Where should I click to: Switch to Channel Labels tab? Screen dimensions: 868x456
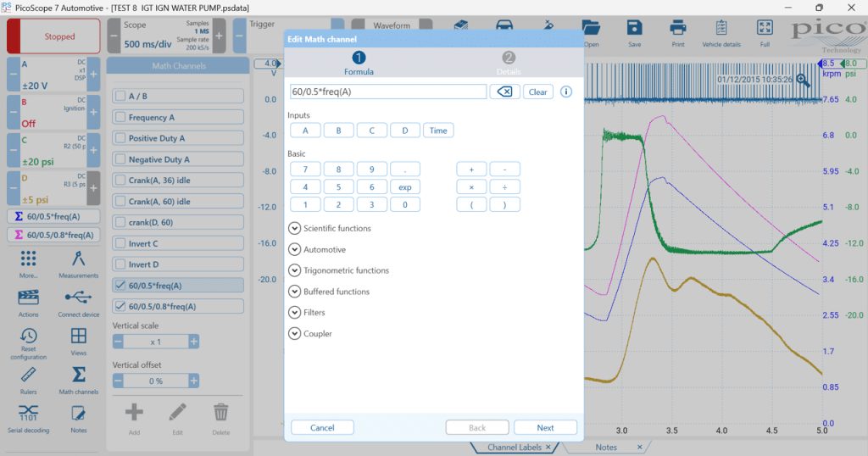514,448
